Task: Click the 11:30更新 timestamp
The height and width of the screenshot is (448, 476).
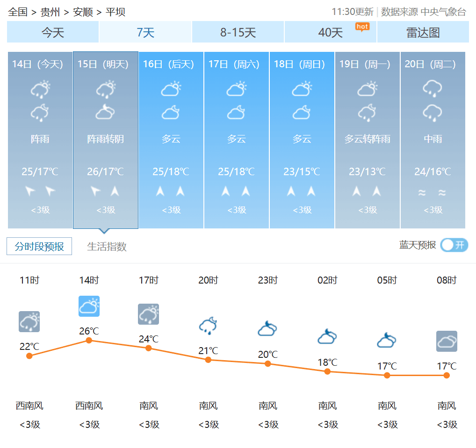Action: click(x=353, y=12)
